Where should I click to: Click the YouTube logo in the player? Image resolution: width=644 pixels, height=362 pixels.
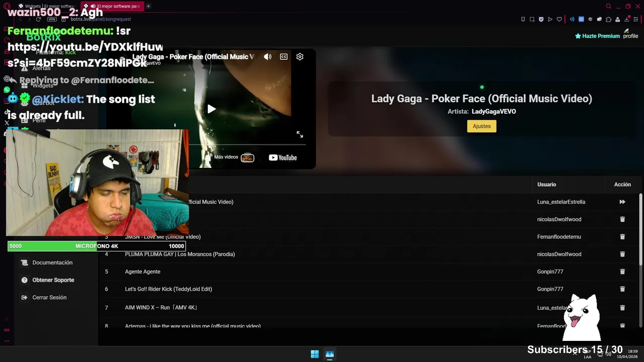(x=283, y=158)
